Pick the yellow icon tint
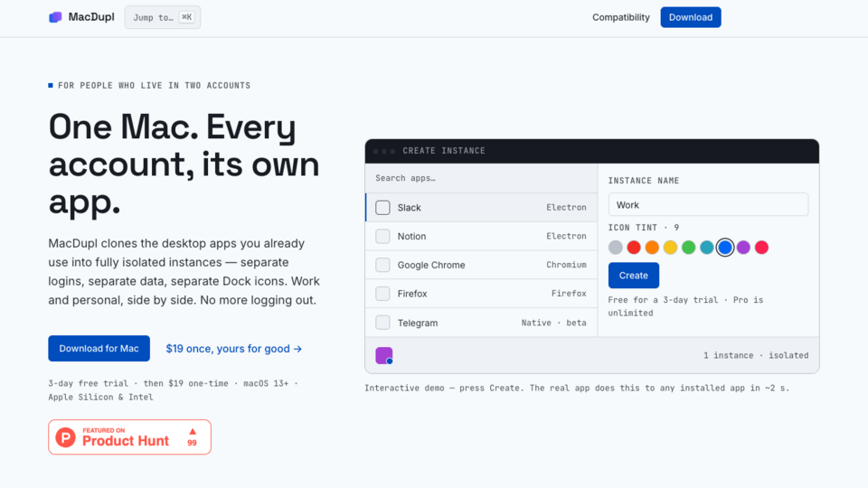868x488 pixels. 670,248
